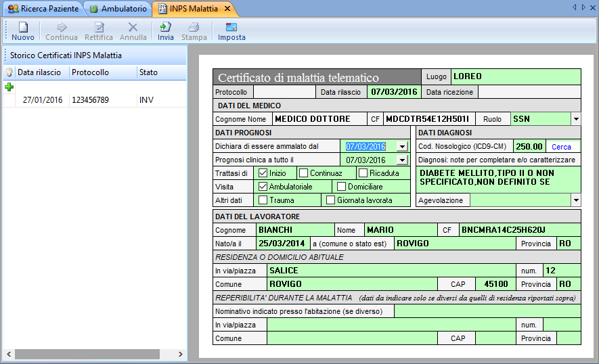Click the Cod. Nosologico field 250.00
The height and width of the screenshot is (364, 599).
point(529,147)
